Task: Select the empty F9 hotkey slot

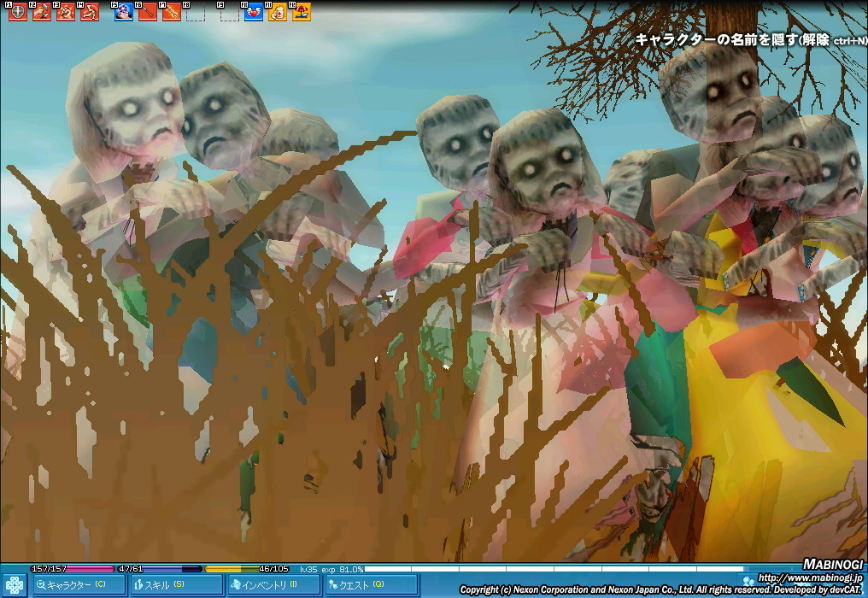Action: pyautogui.click(x=229, y=12)
